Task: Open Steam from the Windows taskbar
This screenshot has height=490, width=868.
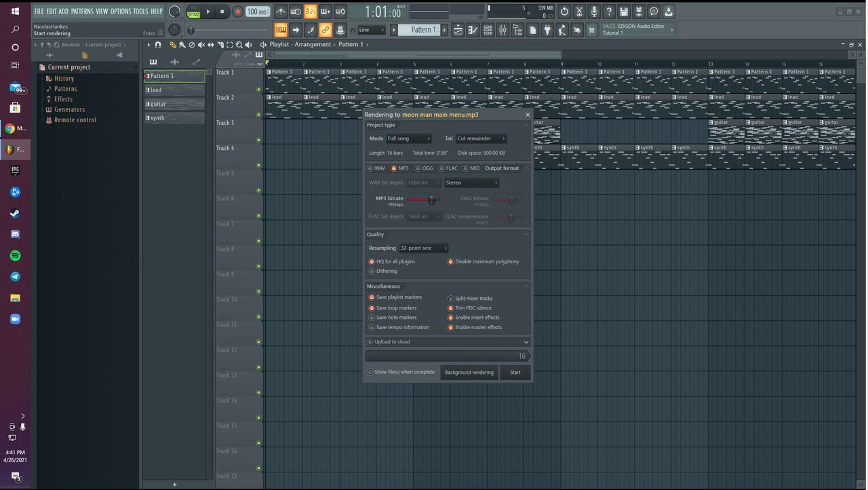Action: tap(15, 214)
